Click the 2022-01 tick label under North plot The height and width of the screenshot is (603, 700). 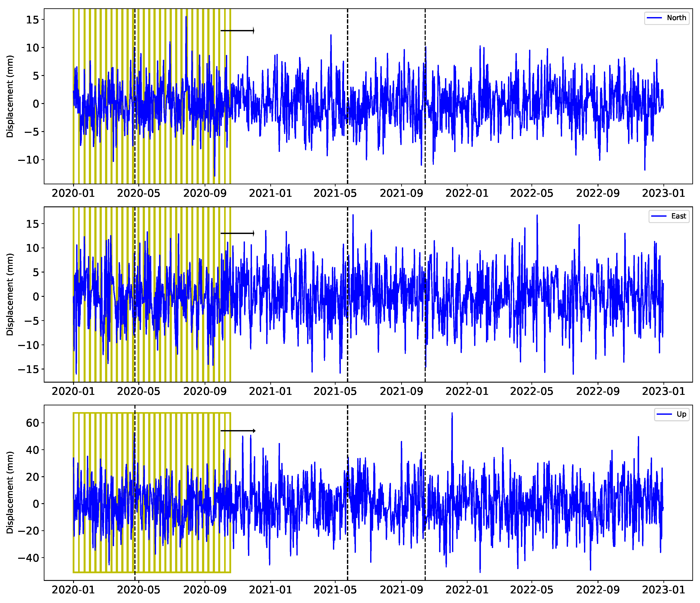pos(467,193)
